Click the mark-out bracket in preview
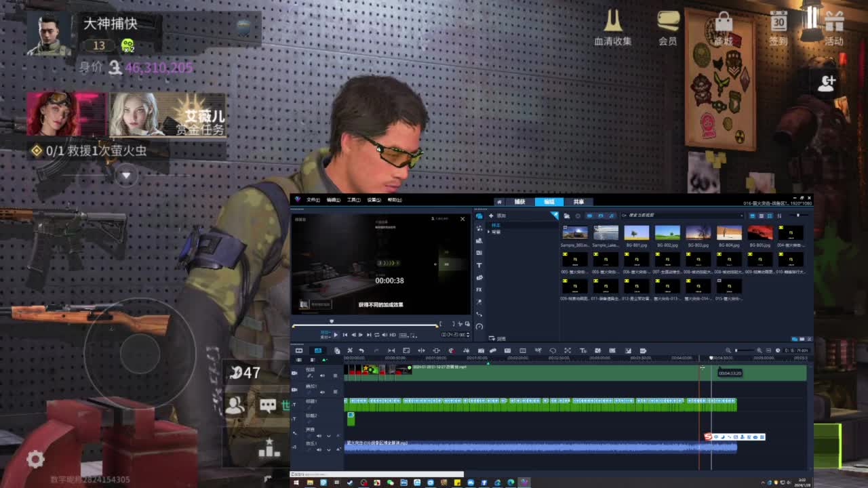868x488 pixels. coord(454,324)
